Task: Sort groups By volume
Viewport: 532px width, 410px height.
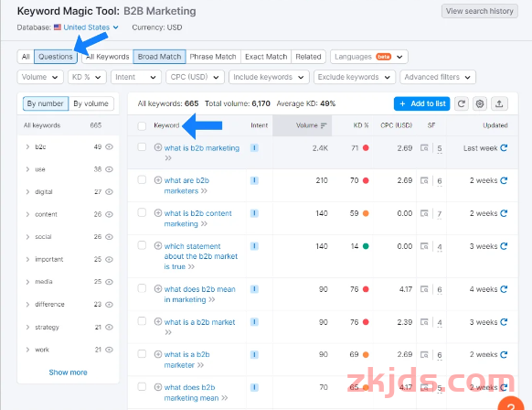Action: pos(90,103)
